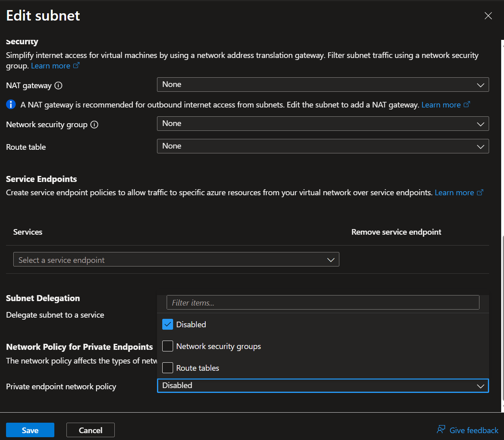
Task: Collapse the Private endpoint network policy dropdown
Action: 323,386
